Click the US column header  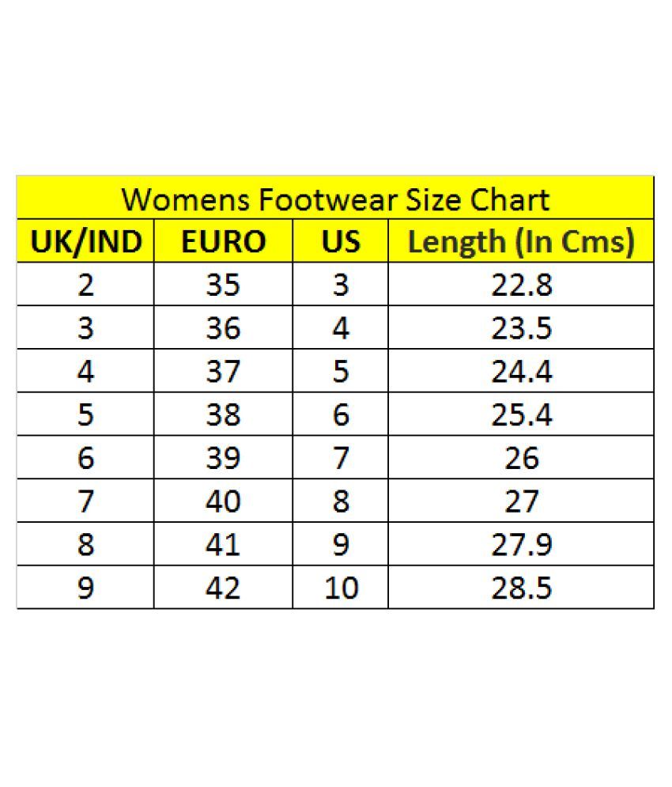coord(341,242)
